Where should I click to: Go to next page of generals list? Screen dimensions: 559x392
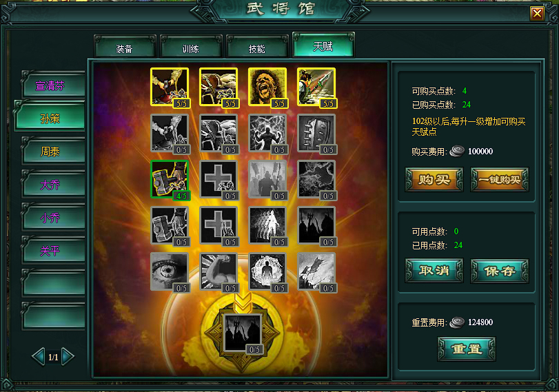[x=68, y=356]
